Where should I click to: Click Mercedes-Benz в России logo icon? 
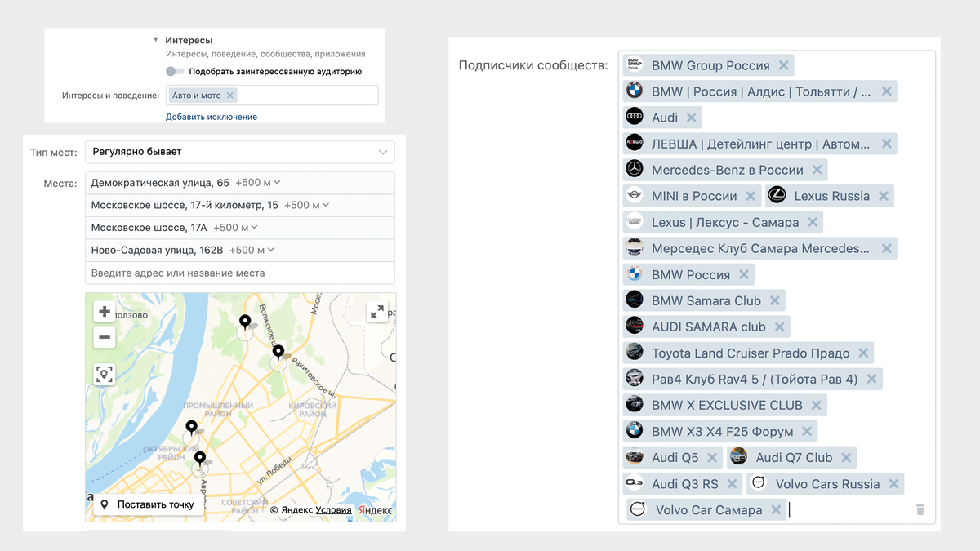[x=635, y=169]
